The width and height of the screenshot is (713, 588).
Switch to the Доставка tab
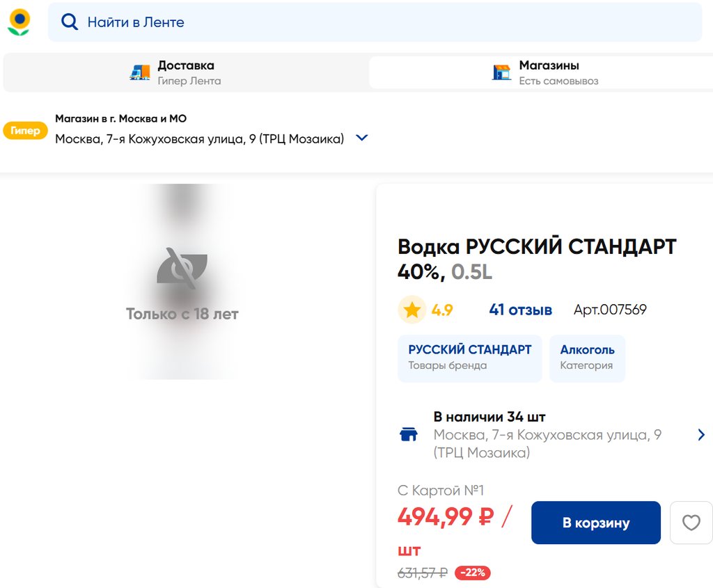point(186,72)
